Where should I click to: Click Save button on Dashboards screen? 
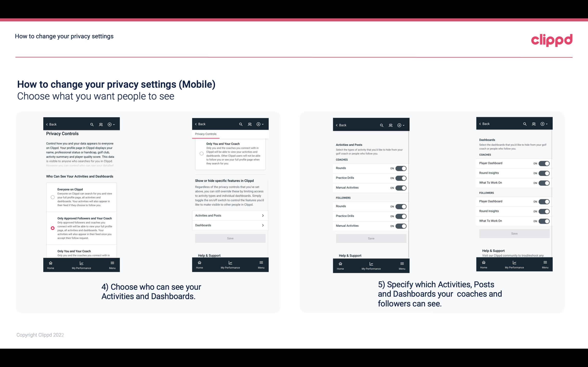click(x=514, y=233)
